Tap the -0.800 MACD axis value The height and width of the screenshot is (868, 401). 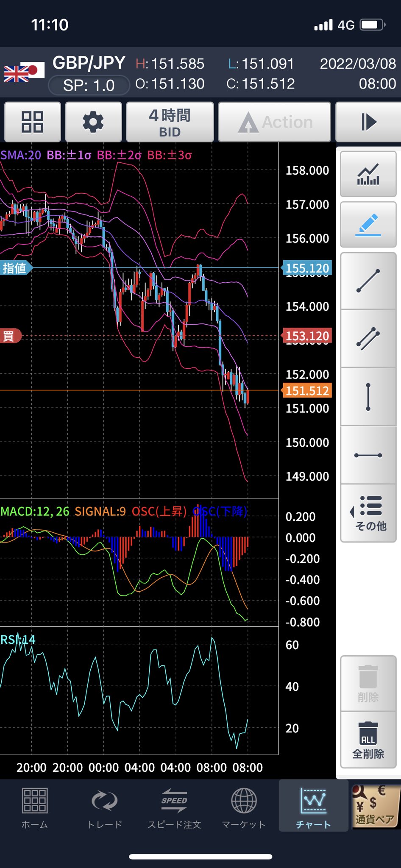click(303, 622)
